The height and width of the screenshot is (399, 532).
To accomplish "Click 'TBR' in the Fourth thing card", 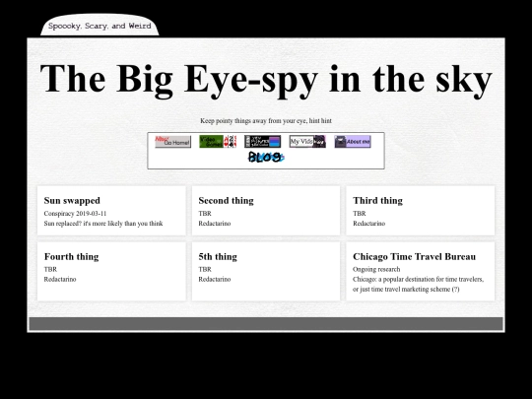I will (x=50, y=269).
